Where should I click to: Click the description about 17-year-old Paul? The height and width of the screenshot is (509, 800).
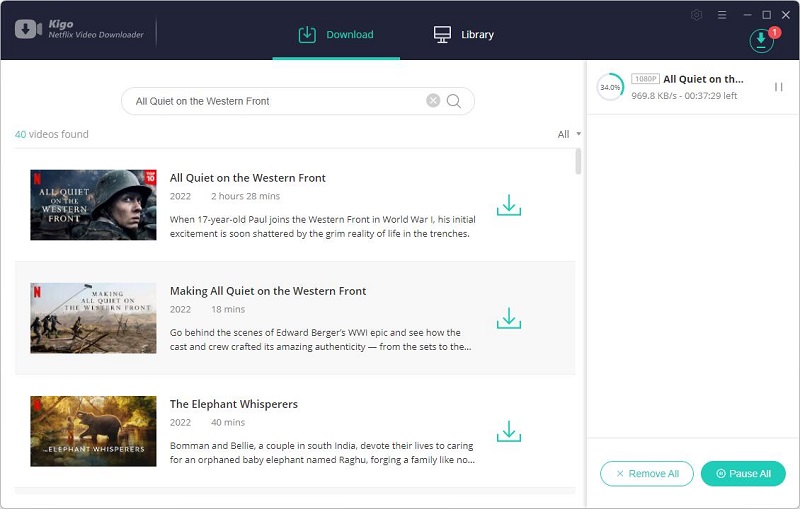coord(322,226)
